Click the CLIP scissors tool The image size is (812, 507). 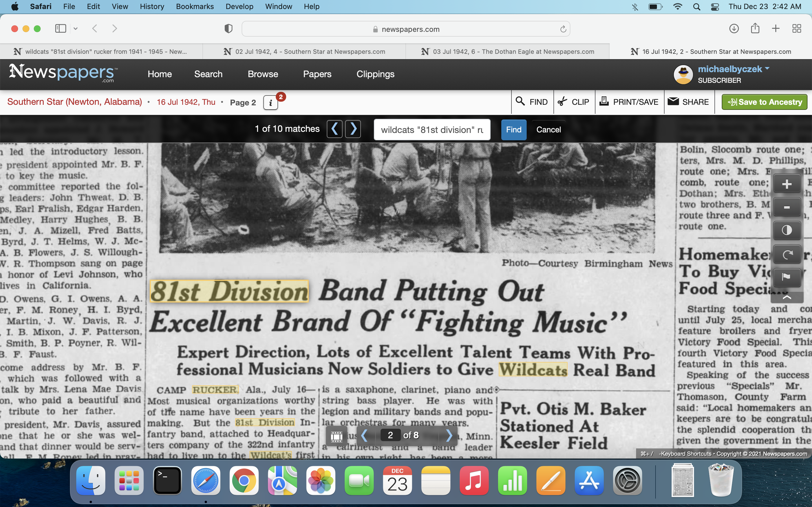pos(574,102)
